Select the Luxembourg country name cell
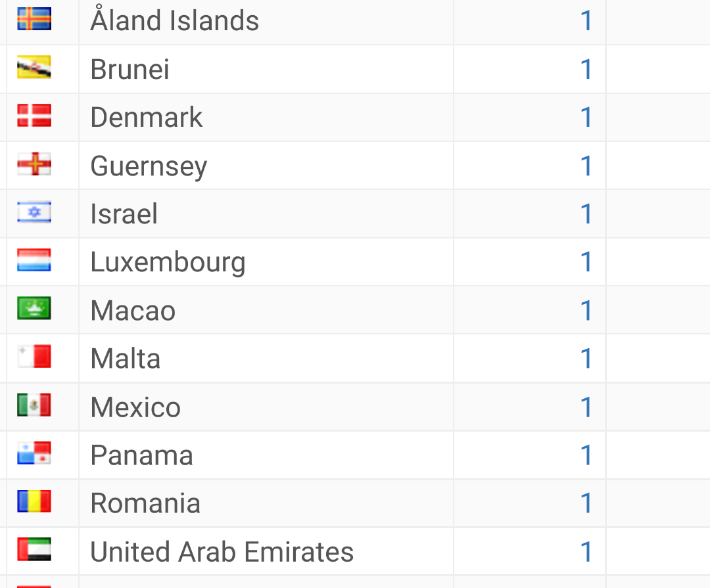Image resolution: width=710 pixels, height=588 pixels. pos(266,262)
